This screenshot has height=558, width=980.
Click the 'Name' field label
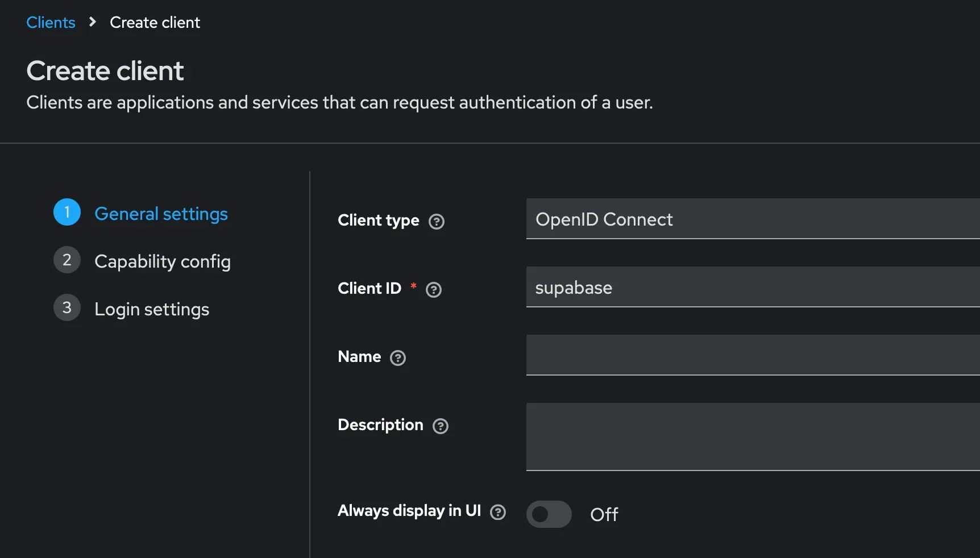pyautogui.click(x=359, y=357)
